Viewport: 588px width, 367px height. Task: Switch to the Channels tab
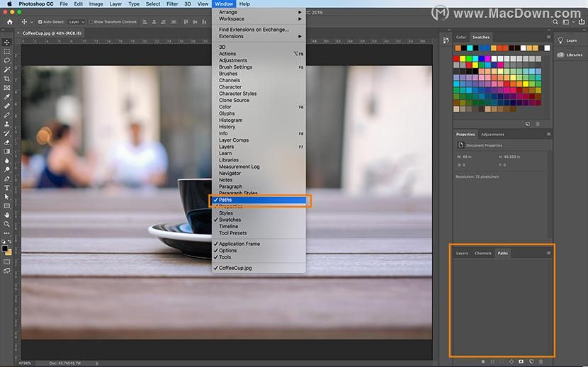[482, 253]
